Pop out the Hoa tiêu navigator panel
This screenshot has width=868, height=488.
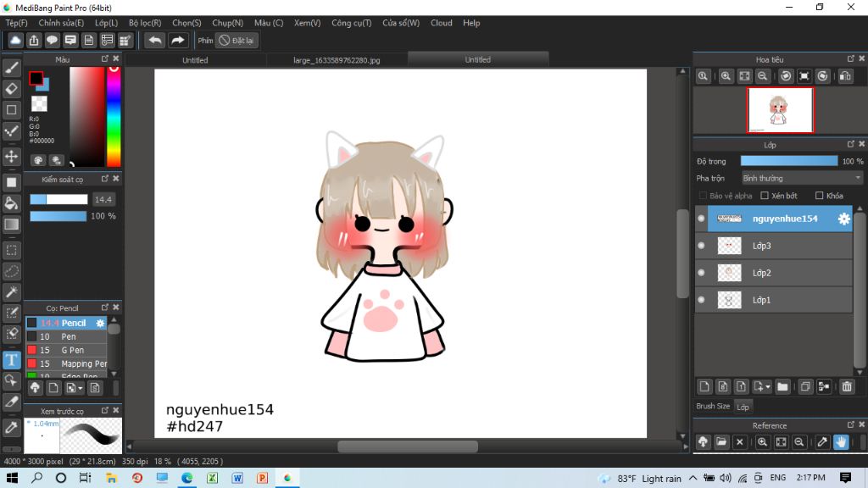[851, 58]
